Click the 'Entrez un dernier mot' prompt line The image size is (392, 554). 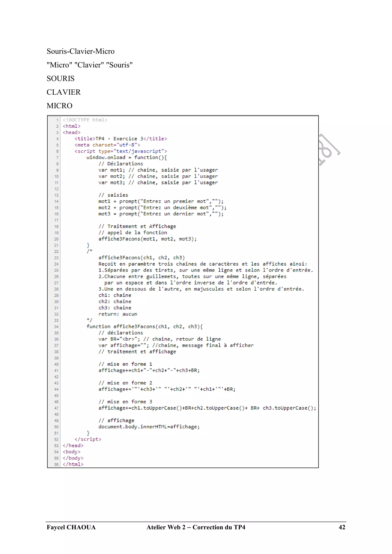point(161,214)
